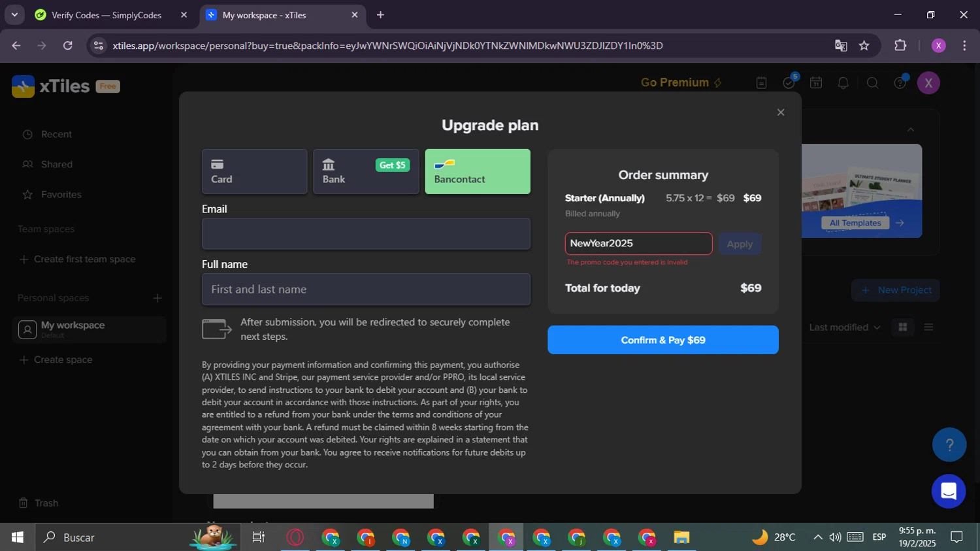Viewport: 980px width, 551px height.
Task: Select the Card payment method
Action: coord(254,171)
